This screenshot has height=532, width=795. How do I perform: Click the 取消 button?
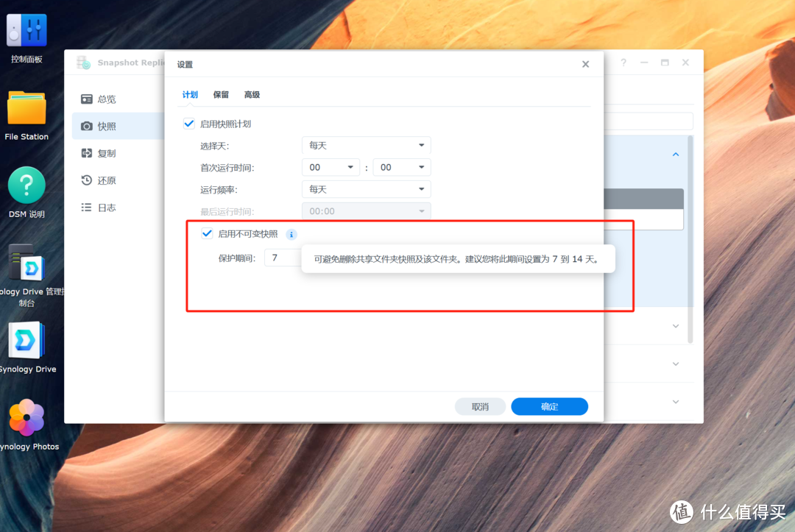480,406
